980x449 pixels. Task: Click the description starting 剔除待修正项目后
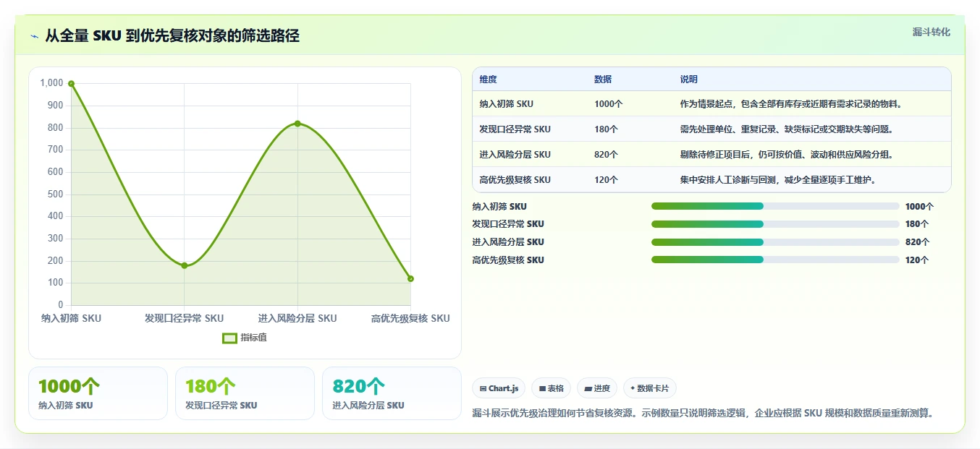click(789, 155)
